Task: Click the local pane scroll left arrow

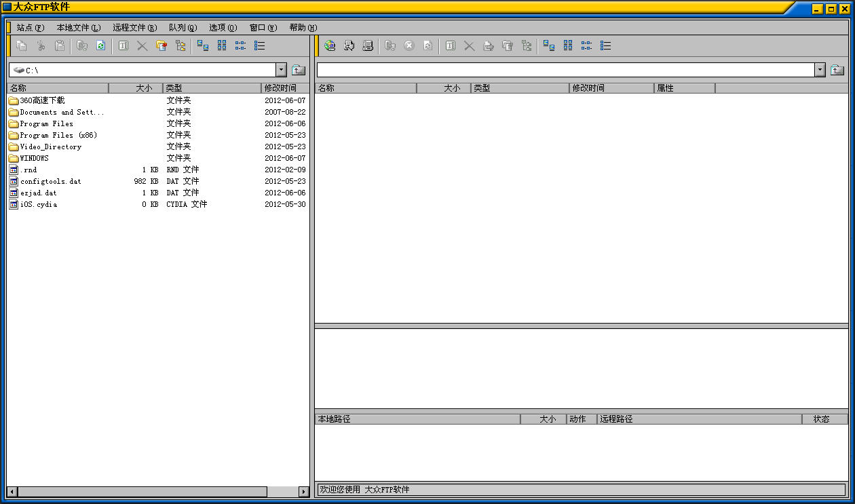Action: pyautogui.click(x=12, y=492)
